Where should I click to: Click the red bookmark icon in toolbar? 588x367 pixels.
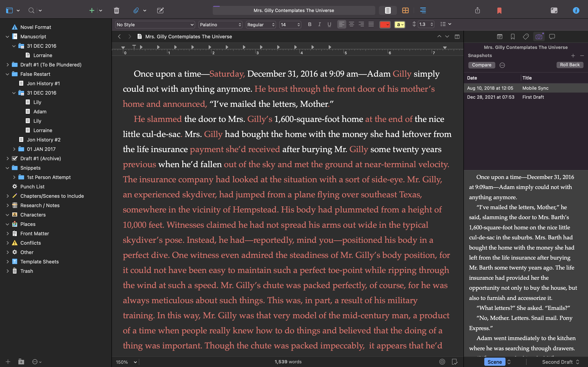click(499, 10)
